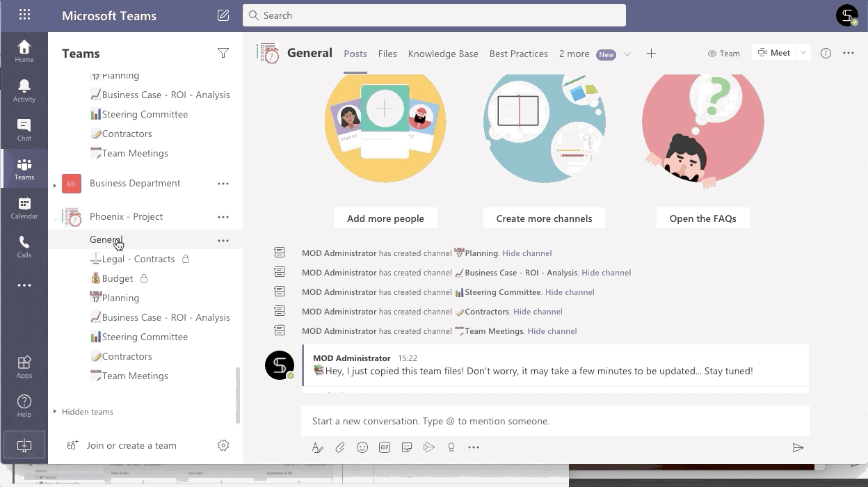
Task: Start a meeting with Meet button
Action: (774, 53)
